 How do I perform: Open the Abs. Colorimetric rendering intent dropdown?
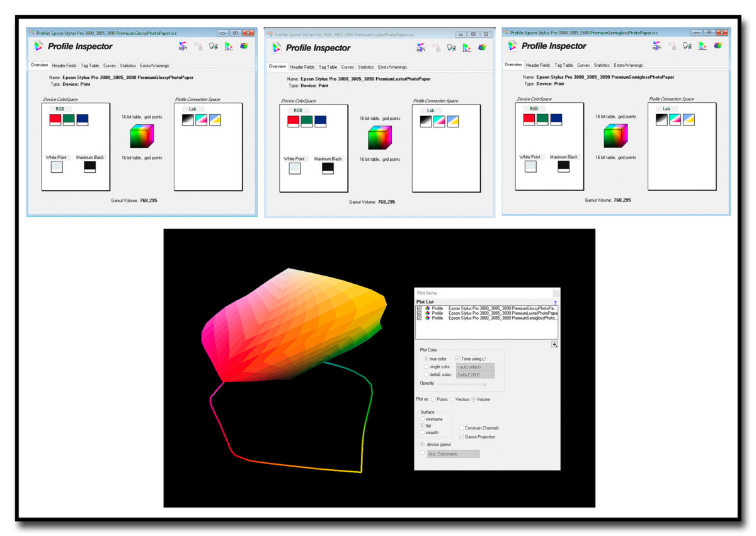coord(453,454)
